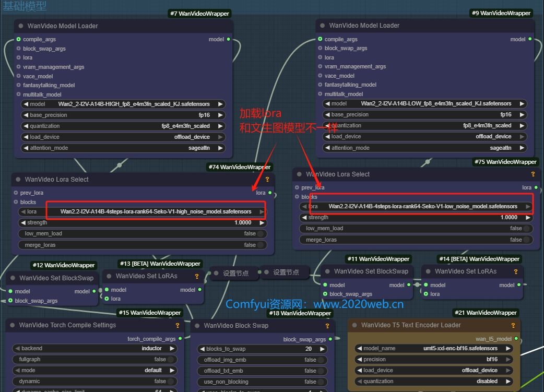Enable offload_img_emb in WanVideo Block Swap

[x=262, y=360]
